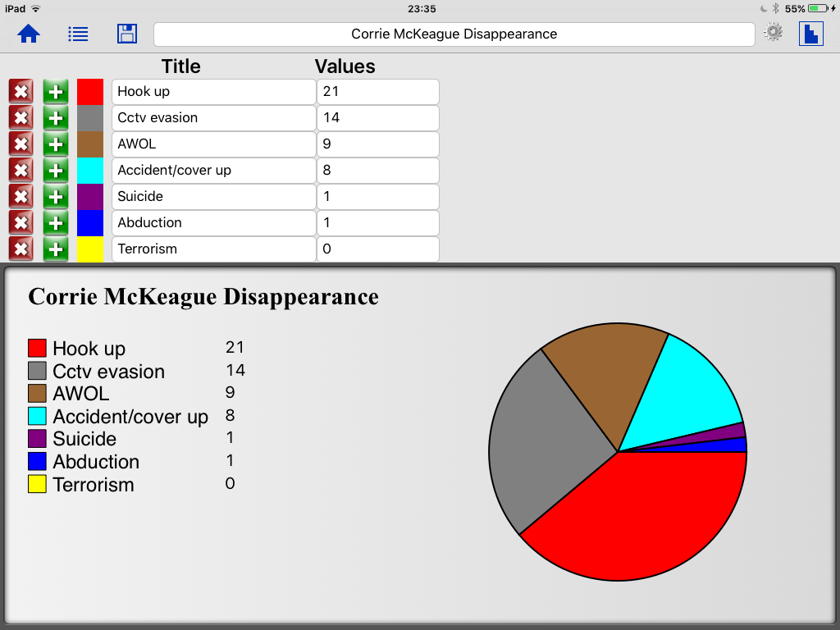Delete the Suicide entry
The width and height of the screenshot is (840, 630).
[21, 197]
